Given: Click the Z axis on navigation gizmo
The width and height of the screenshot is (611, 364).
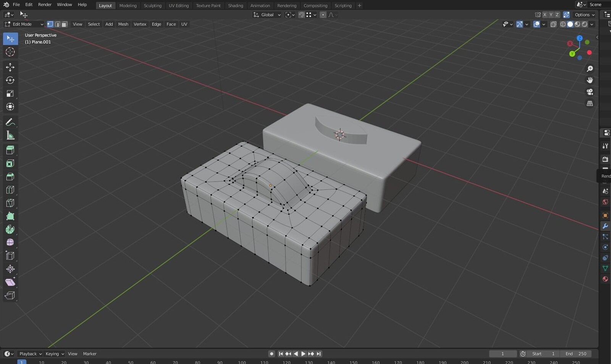Looking at the screenshot, I should click(x=580, y=38).
